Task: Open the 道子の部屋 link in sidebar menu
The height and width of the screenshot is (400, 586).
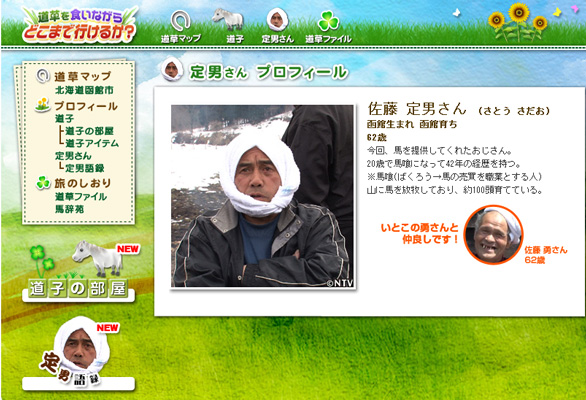Action: click(89, 131)
